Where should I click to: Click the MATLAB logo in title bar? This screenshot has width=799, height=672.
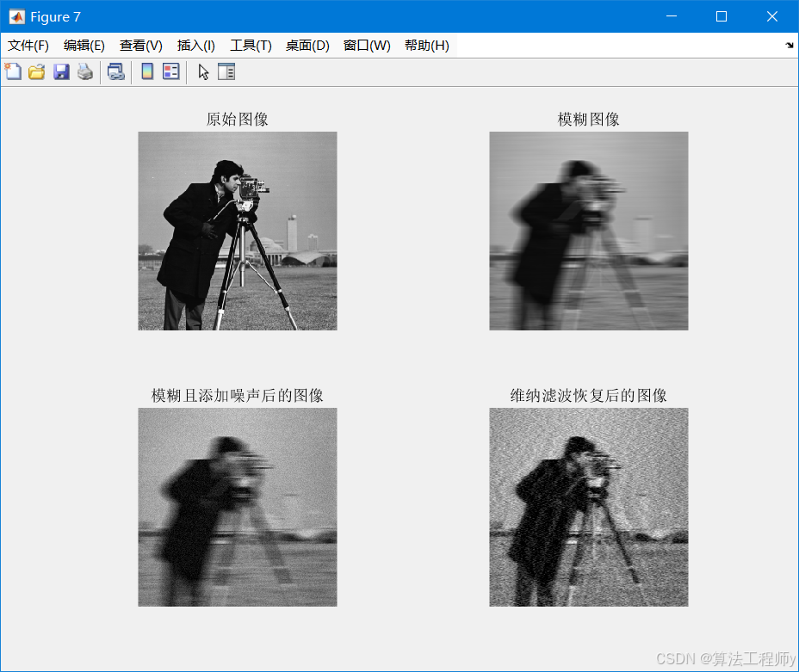(17, 17)
